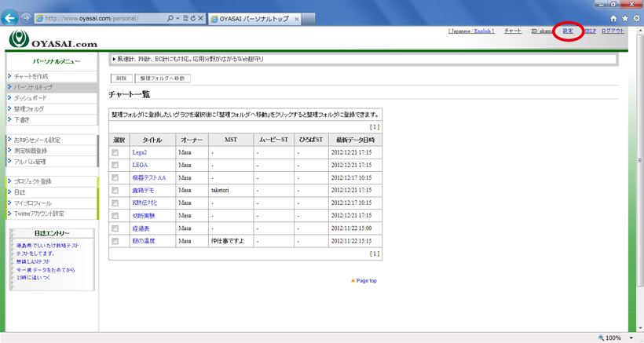The height and width of the screenshot is (343, 644).
Task: Click the 最新データ日時 column header
Action: click(355, 140)
